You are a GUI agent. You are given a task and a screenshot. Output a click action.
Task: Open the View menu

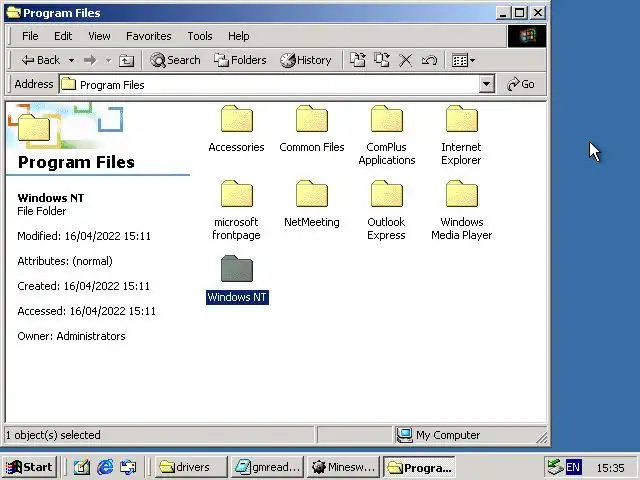[x=99, y=36]
